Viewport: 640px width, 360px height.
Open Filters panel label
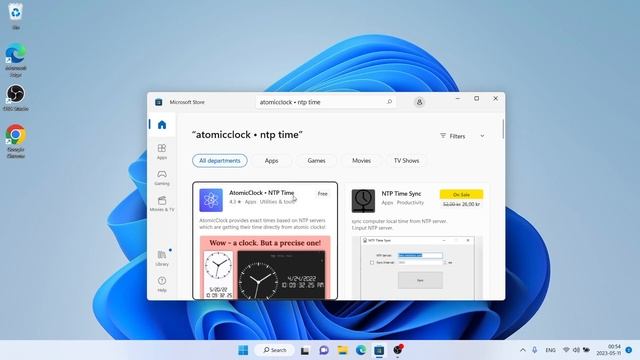point(453,136)
